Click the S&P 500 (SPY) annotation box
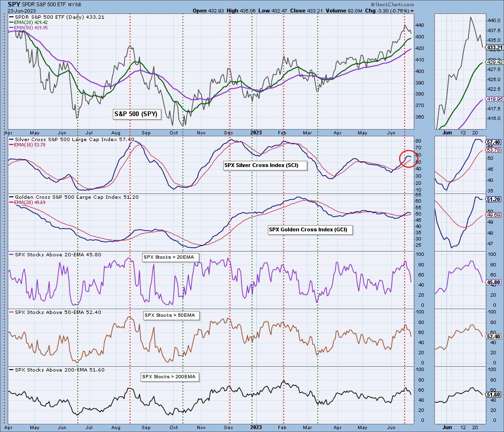This screenshot has height=432, width=504. click(x=136, y=114)
